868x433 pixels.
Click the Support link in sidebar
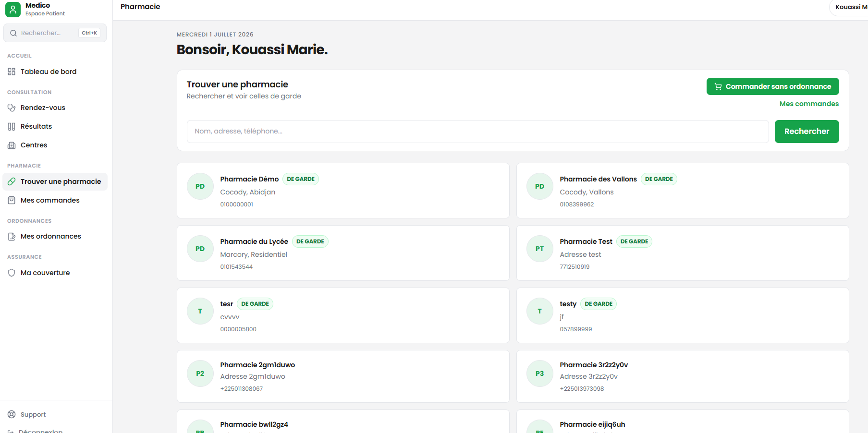(55, 414)
